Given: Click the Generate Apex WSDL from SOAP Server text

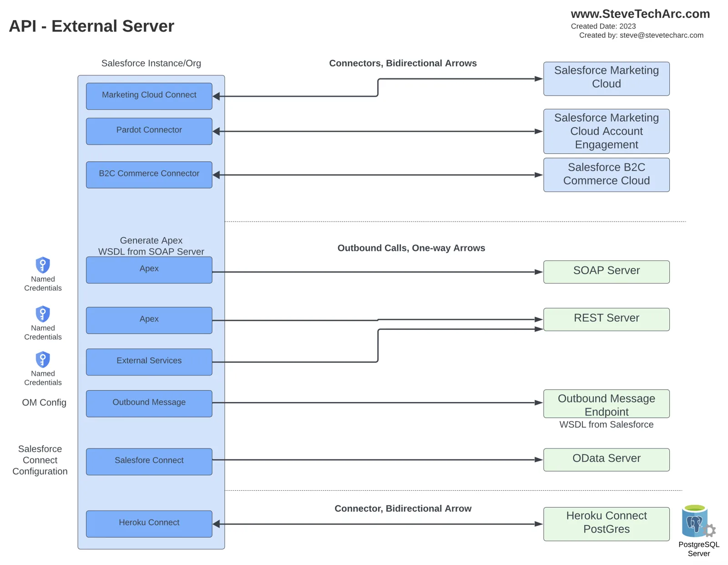Looking at the screenshot, I should (x=151, y=246).
